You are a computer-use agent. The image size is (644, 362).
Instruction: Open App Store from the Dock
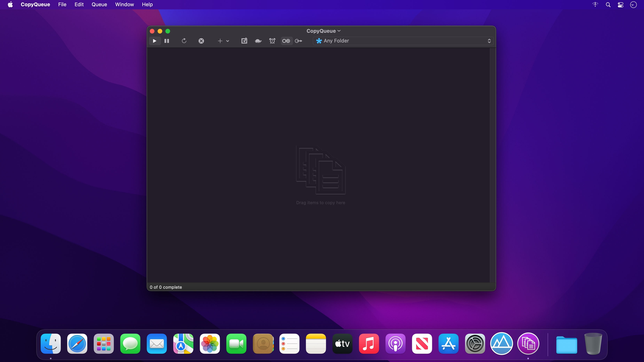(449, 344)
